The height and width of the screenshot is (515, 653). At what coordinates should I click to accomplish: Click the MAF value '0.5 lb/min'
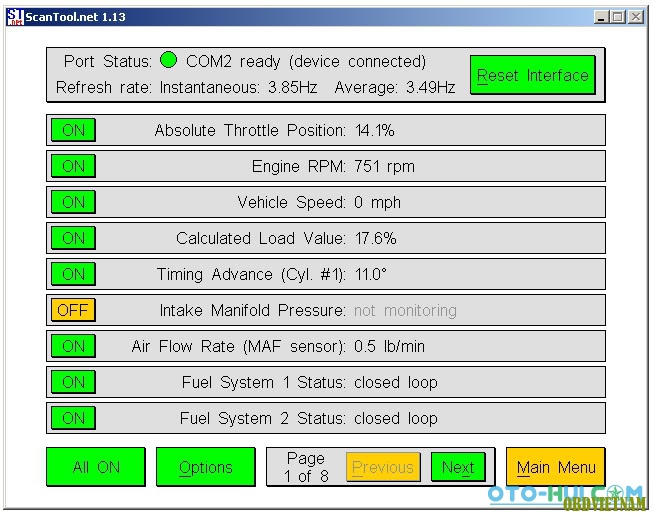(389, 346)
